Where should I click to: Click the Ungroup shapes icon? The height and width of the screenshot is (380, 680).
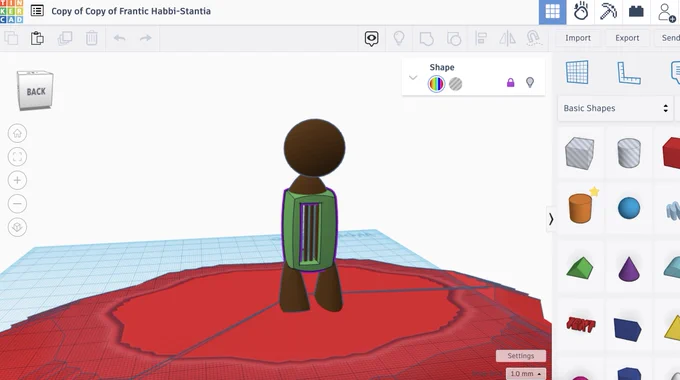pyautogui.click(x=454, y=39)
